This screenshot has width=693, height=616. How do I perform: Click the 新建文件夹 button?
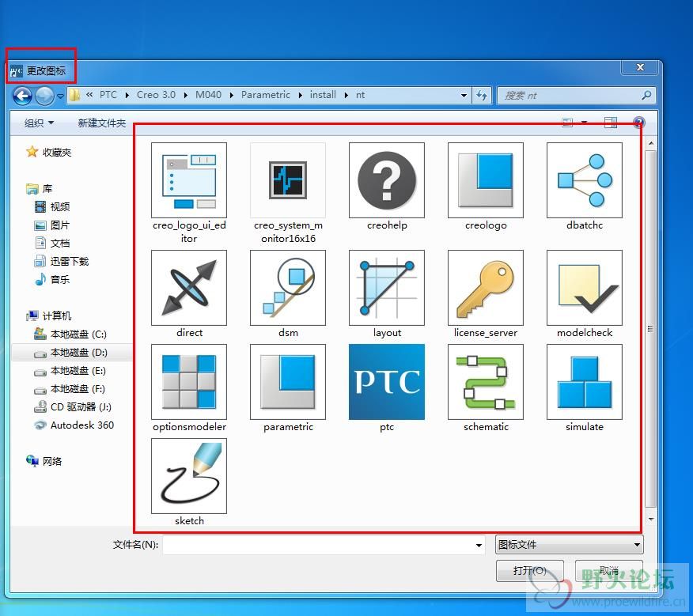pyautogui.click(x=101, y=123)
